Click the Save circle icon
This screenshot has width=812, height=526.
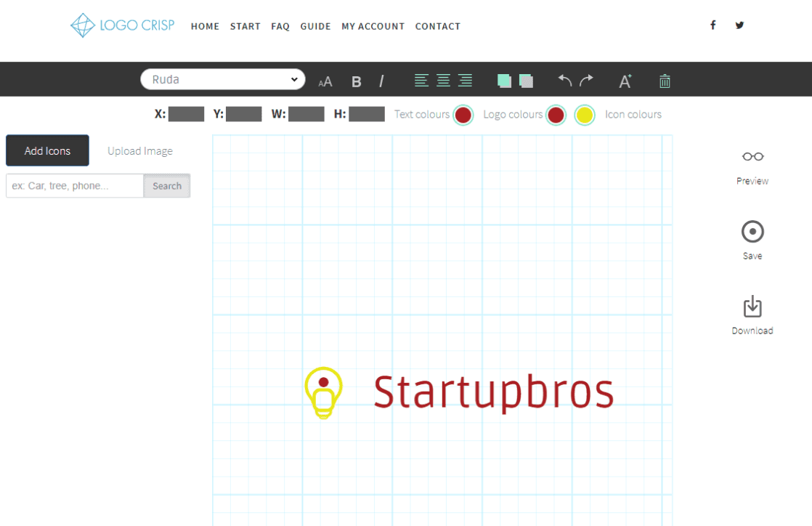point(752,232)
